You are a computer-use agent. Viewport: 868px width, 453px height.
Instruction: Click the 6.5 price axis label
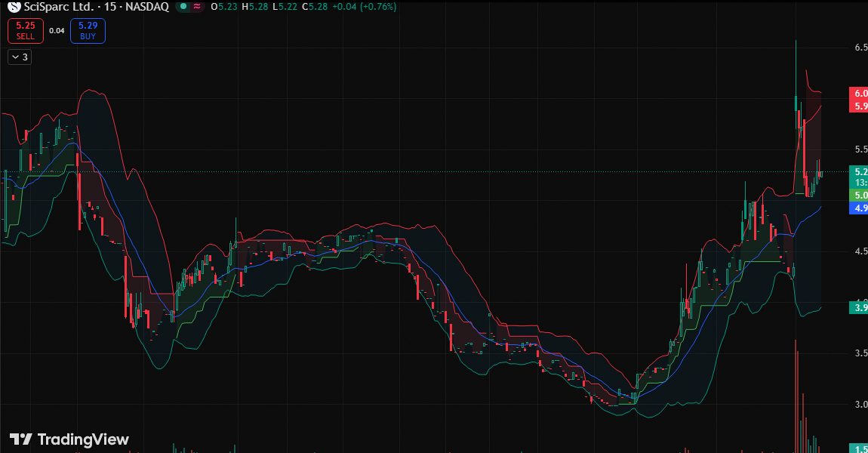[x=860, y=48]
